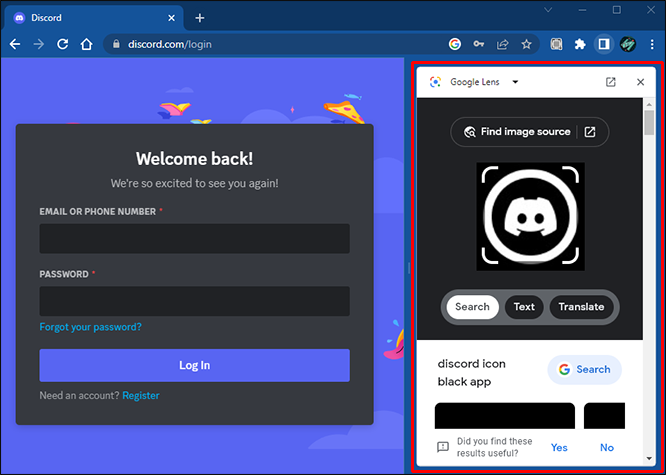
Task: Reload the Discord login page
Action: (x=63, y=44)
